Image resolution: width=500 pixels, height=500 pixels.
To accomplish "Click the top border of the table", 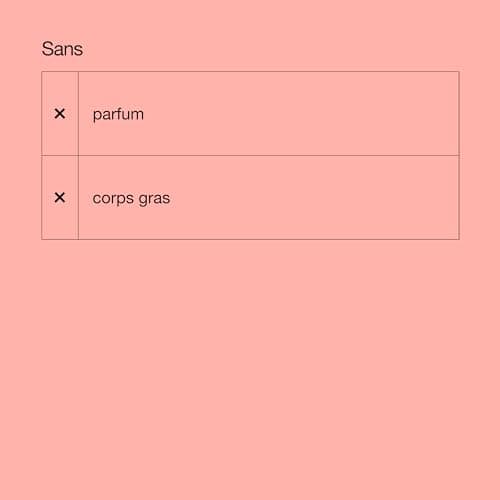I will [x=250, y=71].
